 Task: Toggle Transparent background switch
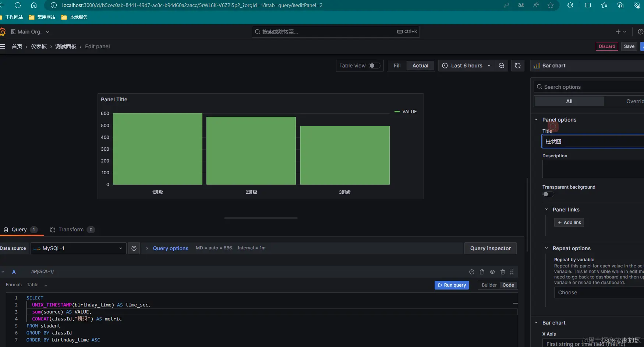[x=548, y=194]
